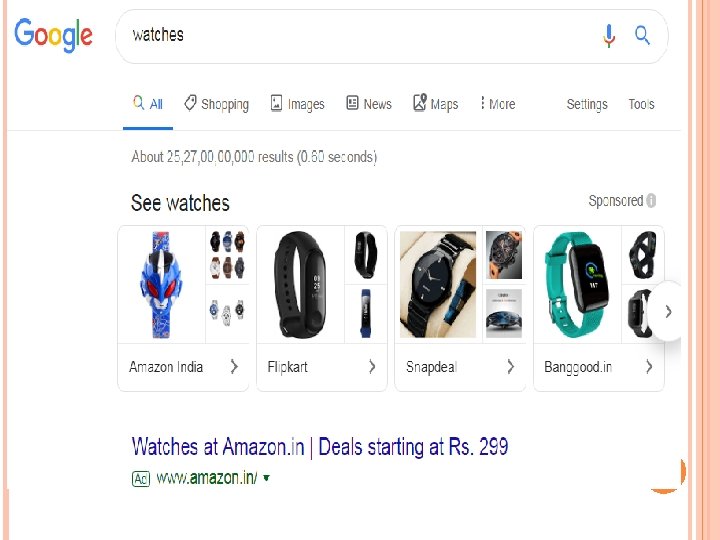The width and height of the screenshot is (720, 540).
Task: Select the teal smartwatch Banggood thumbnail
Action: pyautogui.click(x=578, y=285)
